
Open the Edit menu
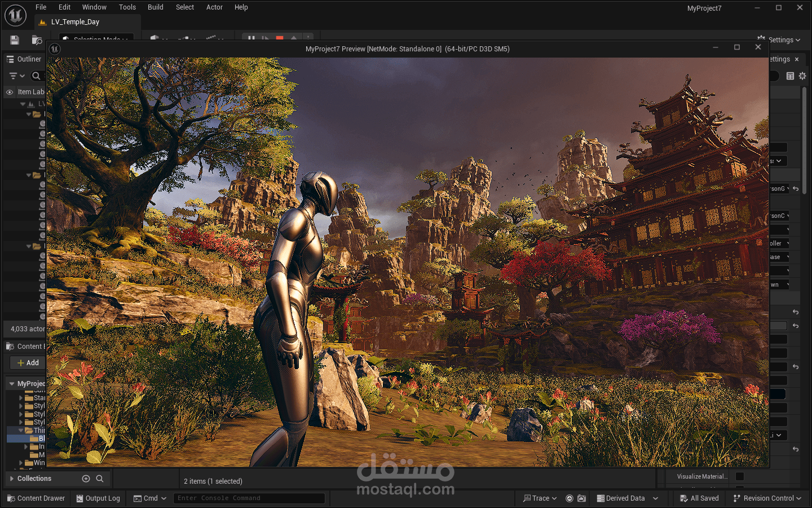tap(65, 7)
